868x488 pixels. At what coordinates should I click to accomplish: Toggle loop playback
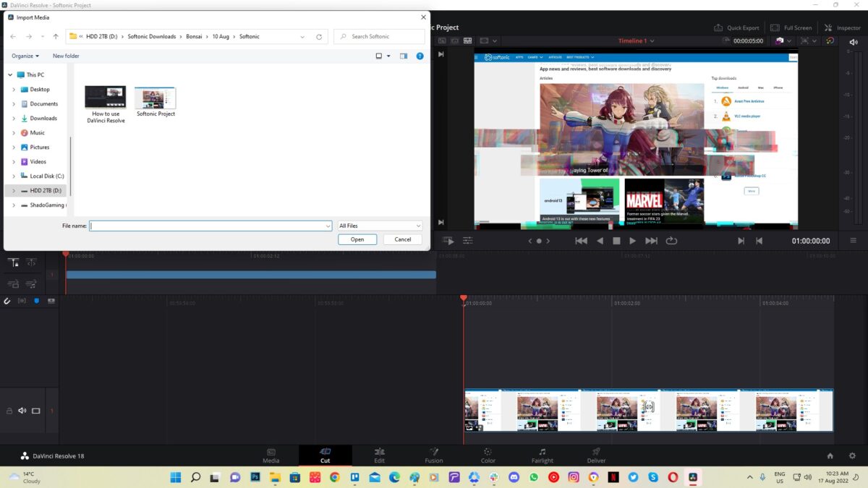coord(671,241)
